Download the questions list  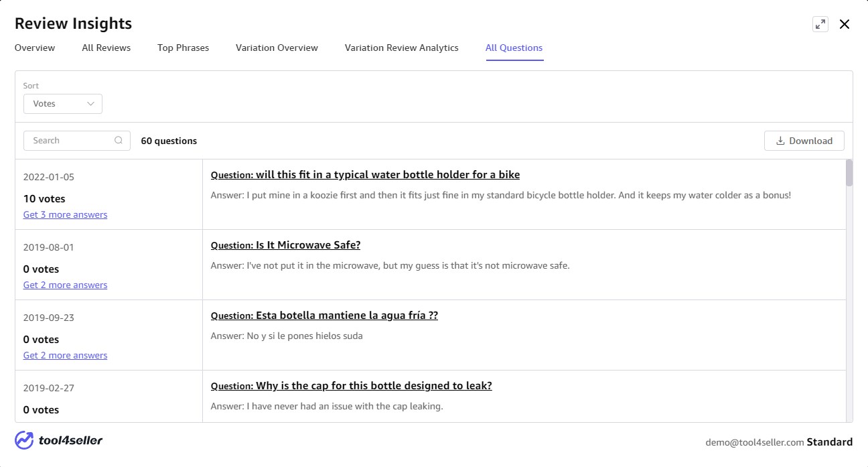[804, 141]
